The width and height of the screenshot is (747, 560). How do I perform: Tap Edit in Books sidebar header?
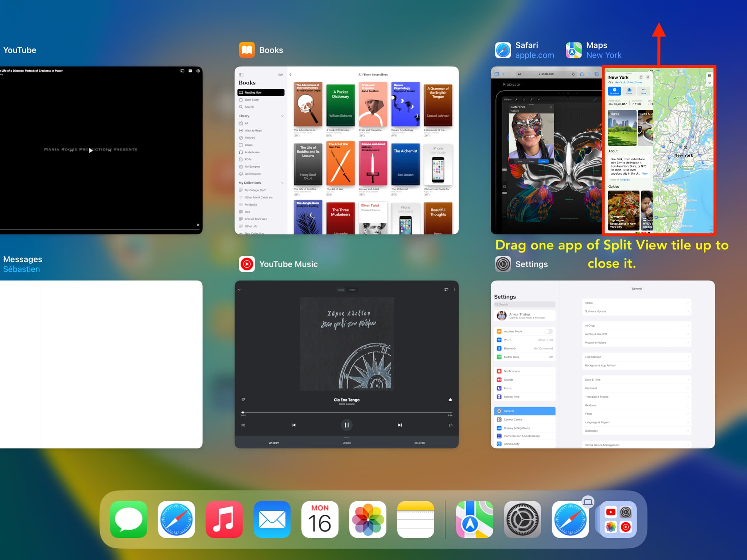(281, 74)
